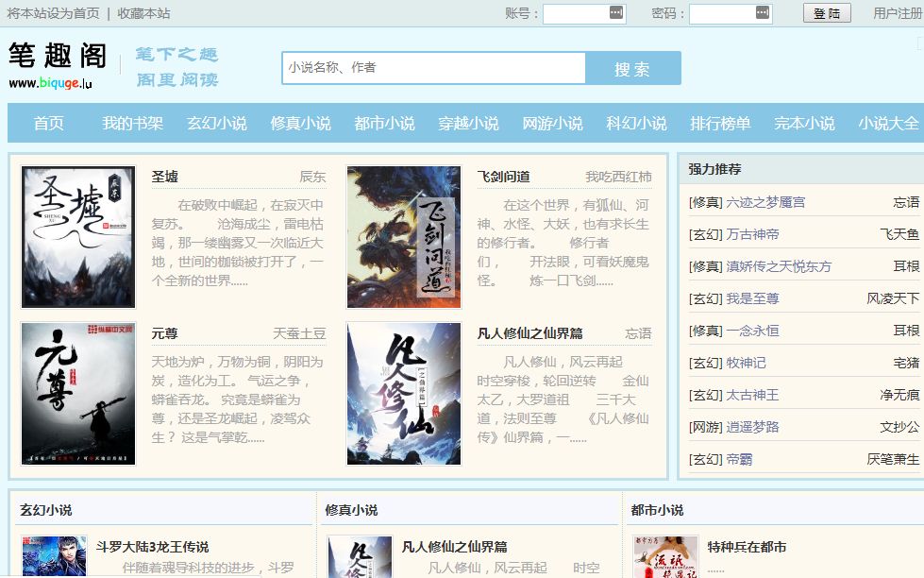Click author 厌笔萧生 in recommendations
Screen dimensions: 924x578
[x=893, y=459]
